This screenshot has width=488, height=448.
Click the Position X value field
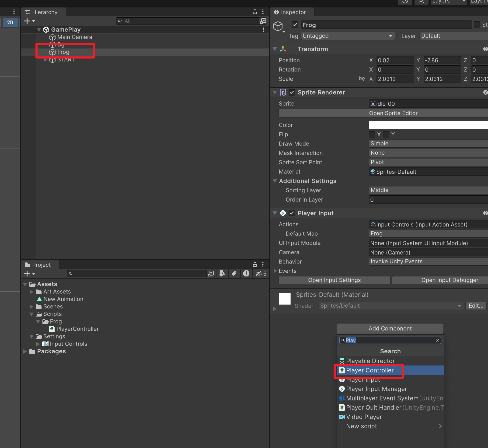[395, 60]
